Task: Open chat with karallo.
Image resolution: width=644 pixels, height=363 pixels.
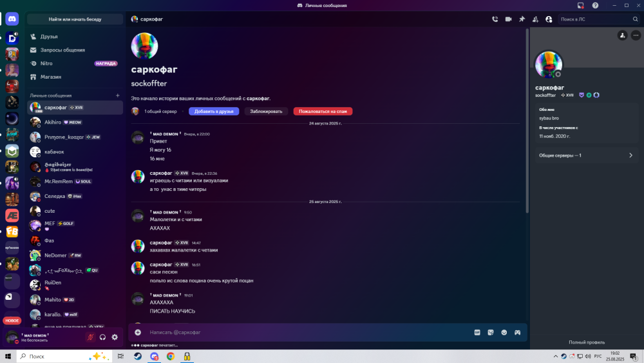Action: coord(75,315)
